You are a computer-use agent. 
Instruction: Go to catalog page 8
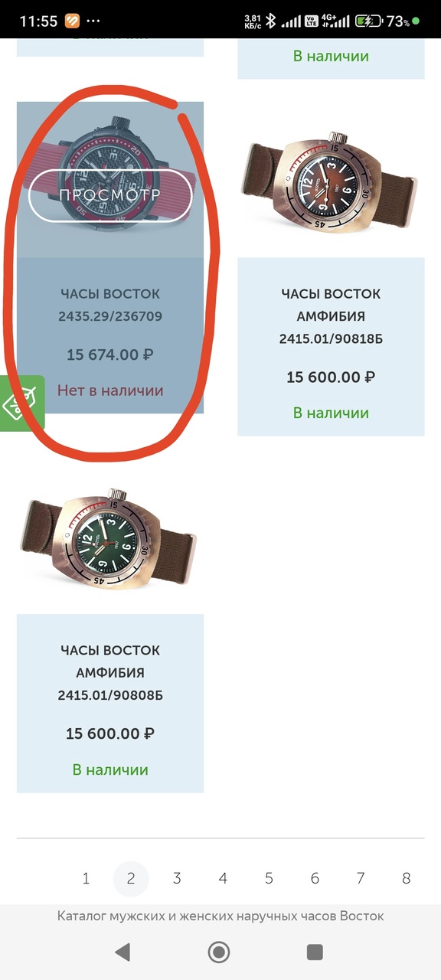tap(407, 878)
